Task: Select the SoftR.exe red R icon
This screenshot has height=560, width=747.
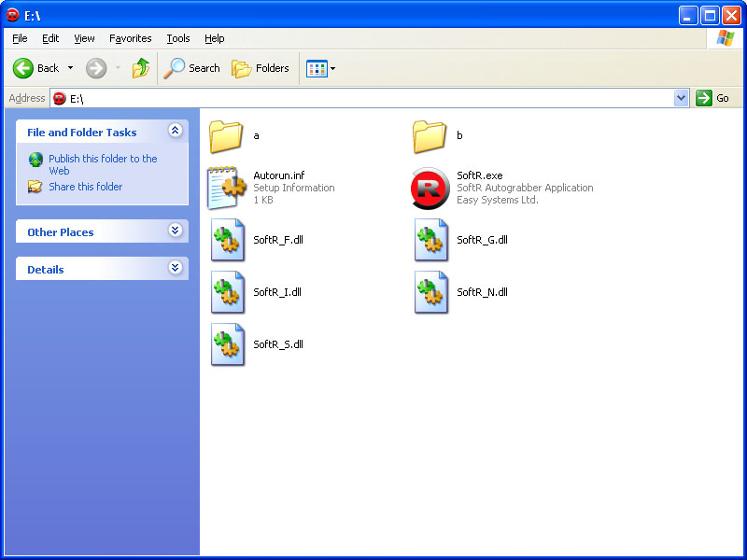Action: (430, 189)
